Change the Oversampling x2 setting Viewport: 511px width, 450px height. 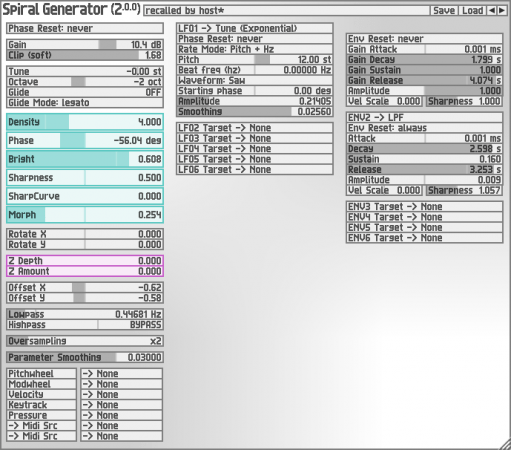(x=85, y=341)
